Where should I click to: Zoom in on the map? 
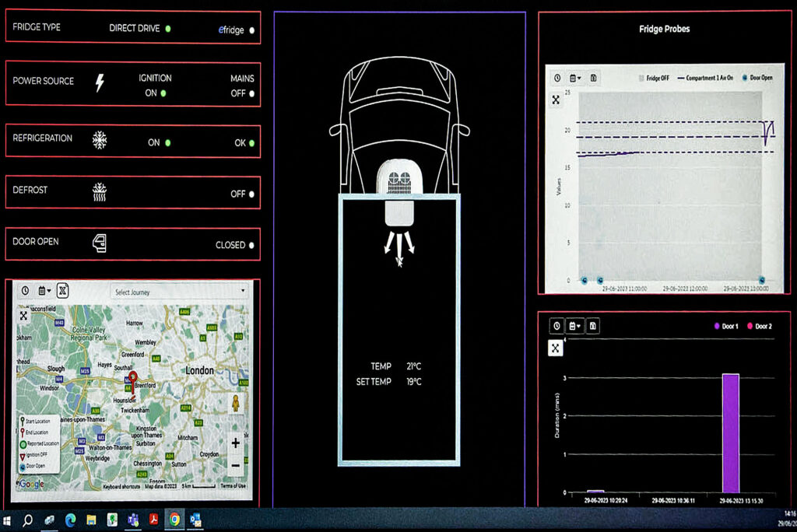[x=235, y=443]
